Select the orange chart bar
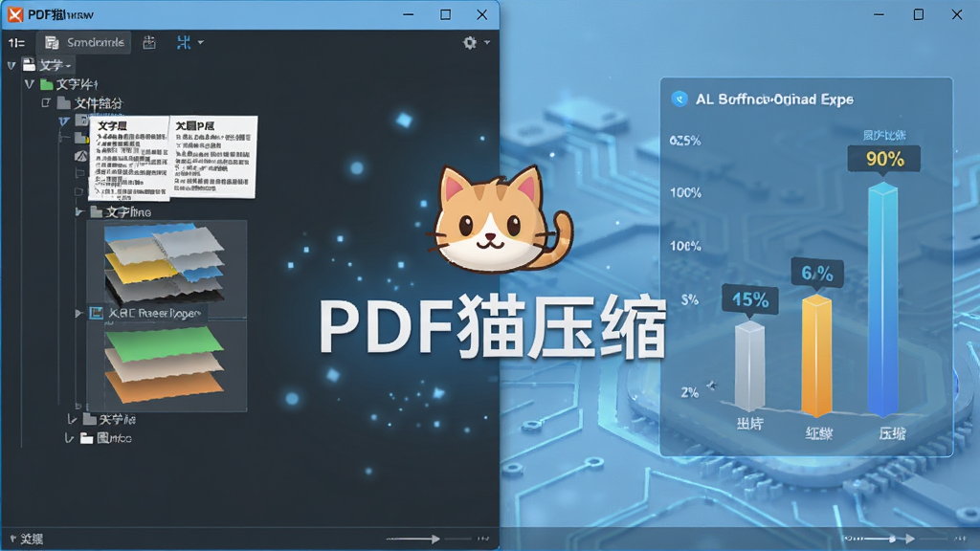980x551 pixels. tap(816, 354)
